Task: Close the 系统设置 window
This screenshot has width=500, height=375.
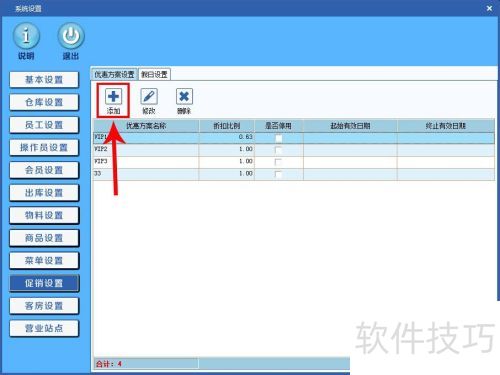Action: pos(489,8)
